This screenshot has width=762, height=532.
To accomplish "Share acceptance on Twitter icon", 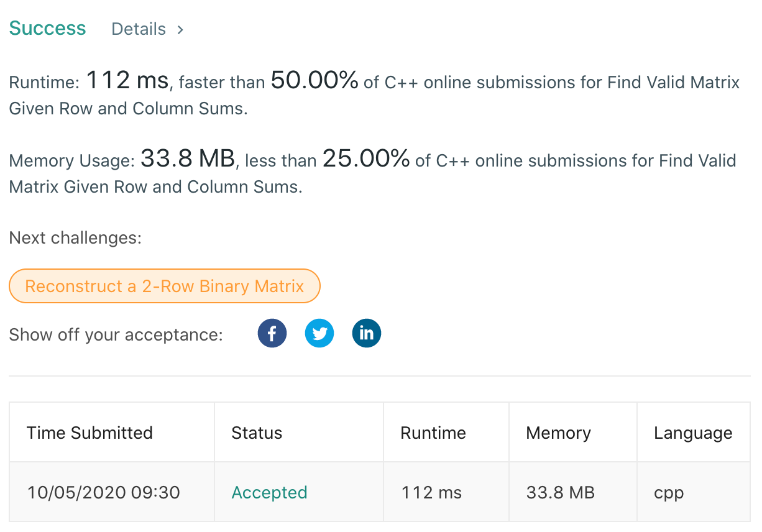I will tap(319, 333).
